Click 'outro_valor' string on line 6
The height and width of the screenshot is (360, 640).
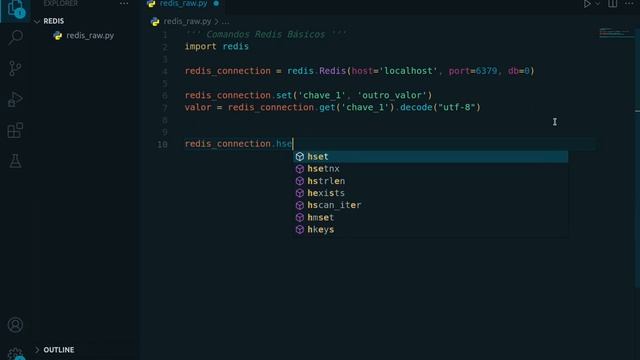(391, 95)
